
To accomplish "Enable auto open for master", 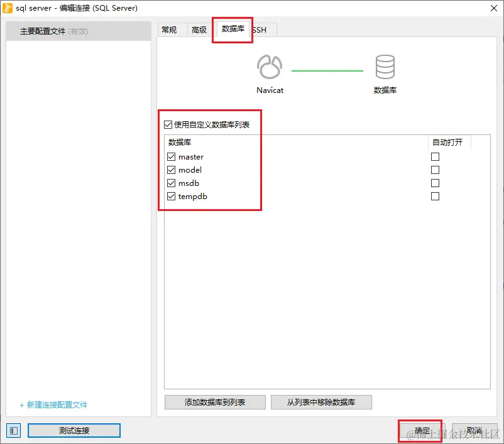I will pos(435,157).
